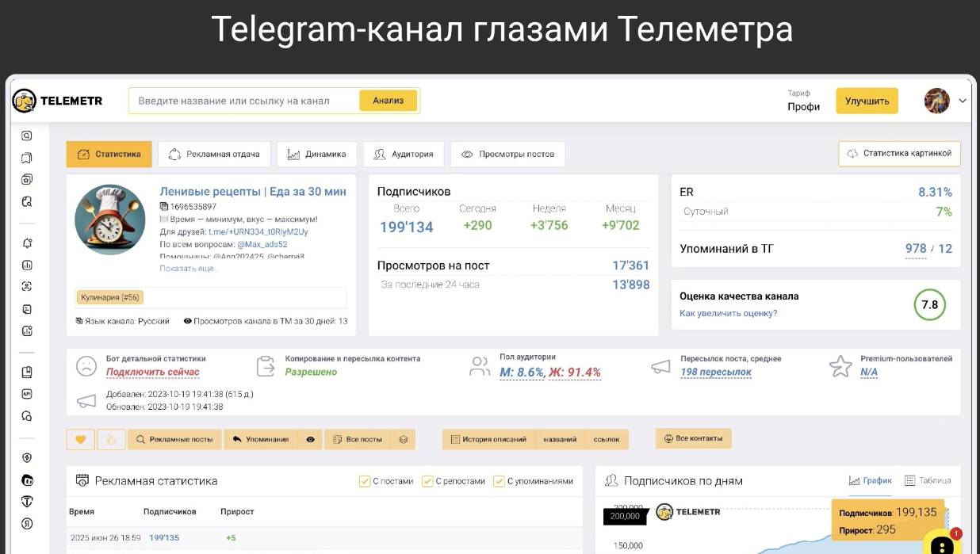Switch to the Рекламная отдача tab

point(214,154)
